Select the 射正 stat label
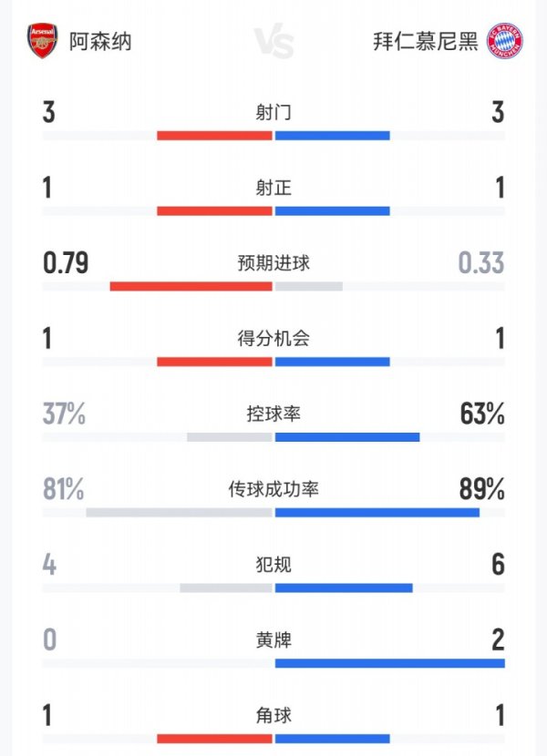Viewport: 547px width, 756px height. pyautogui.click(x=273, y=189)
